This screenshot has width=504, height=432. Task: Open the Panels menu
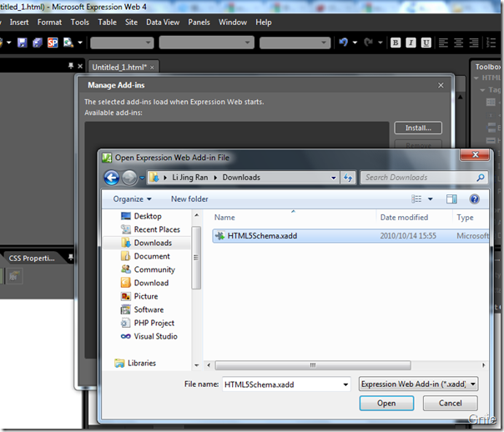(x=199, y=23)
